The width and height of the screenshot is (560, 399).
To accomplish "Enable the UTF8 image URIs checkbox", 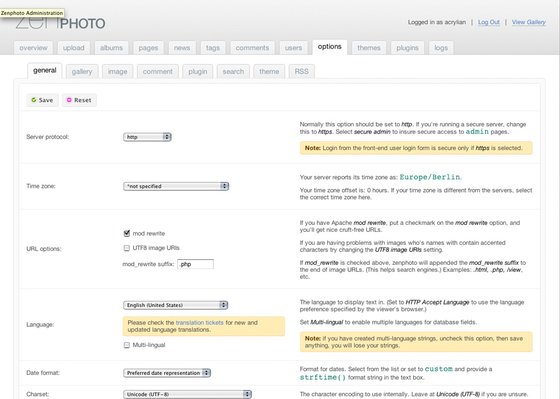I will click(126, 248).
